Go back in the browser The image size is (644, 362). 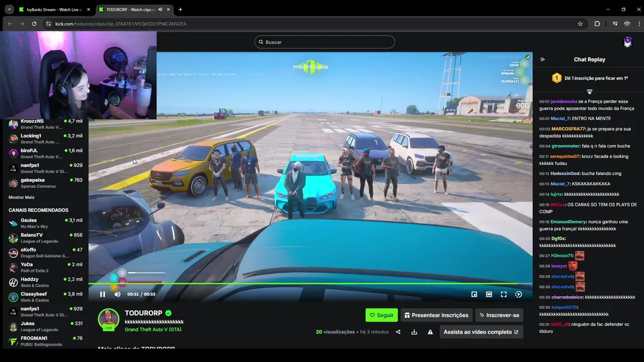click(x=10, y=24)
